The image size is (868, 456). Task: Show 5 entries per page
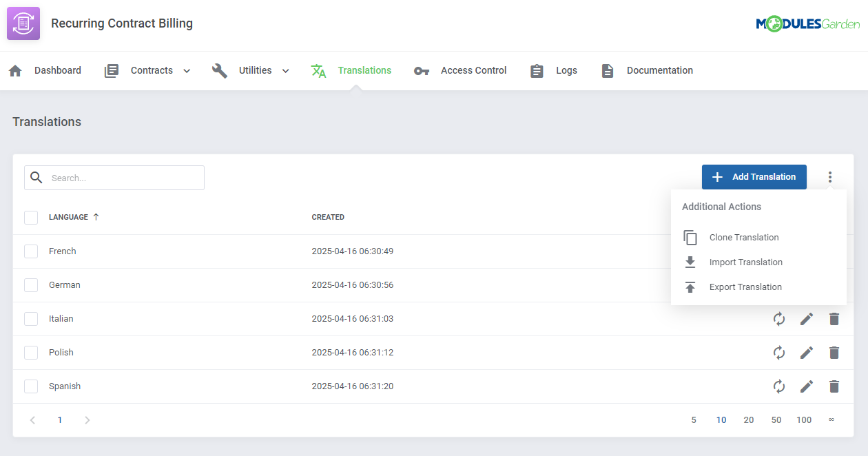pyautogui.click(x=694, y=420)
